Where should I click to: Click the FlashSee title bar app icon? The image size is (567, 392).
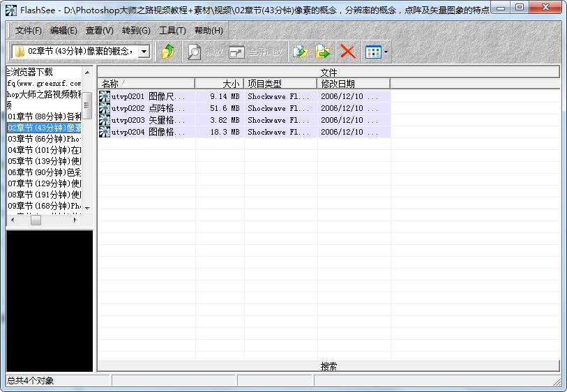(x=11, y=10)
